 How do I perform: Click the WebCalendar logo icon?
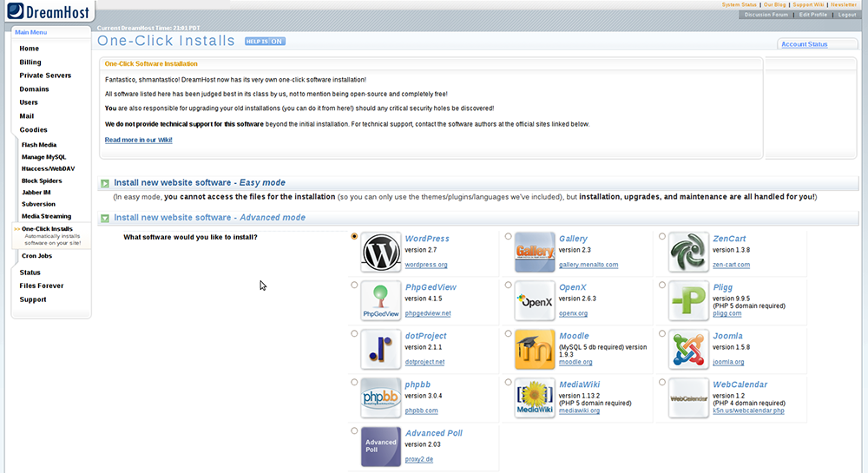point(688,398)
